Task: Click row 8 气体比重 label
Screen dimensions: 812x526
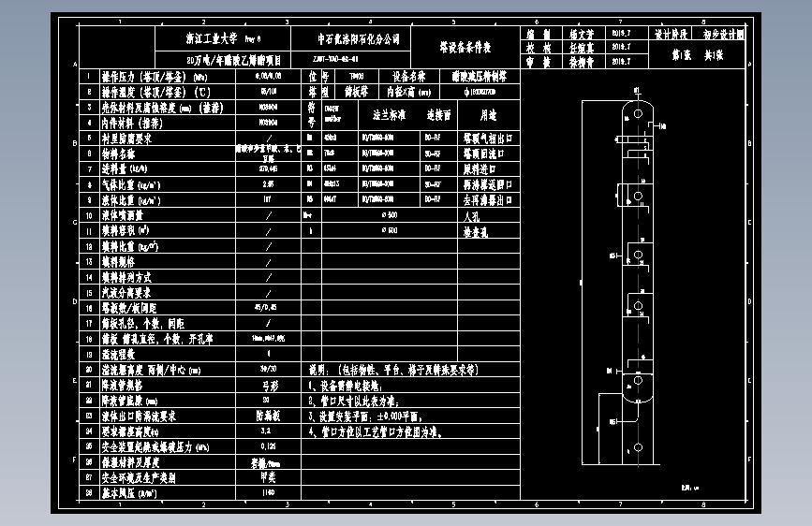Action: (130, 184)
